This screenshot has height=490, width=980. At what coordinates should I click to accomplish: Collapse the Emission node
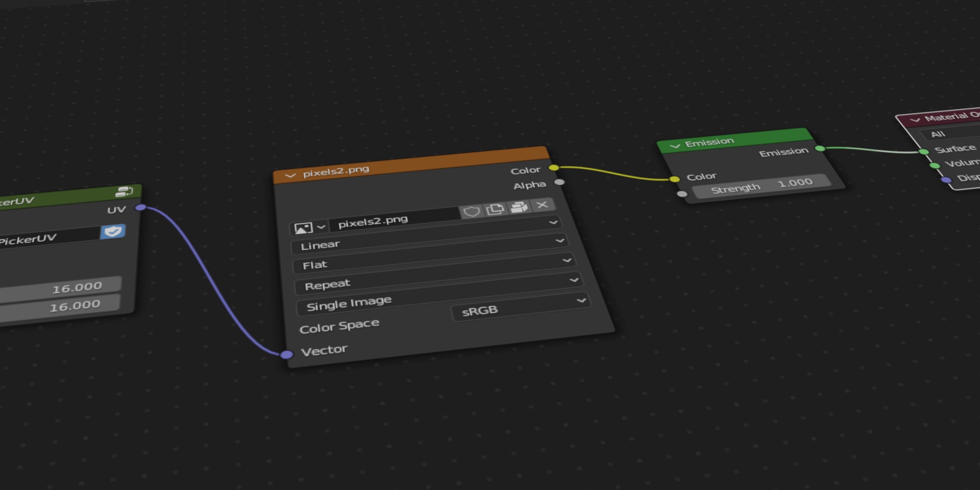(x=675, y=146)
